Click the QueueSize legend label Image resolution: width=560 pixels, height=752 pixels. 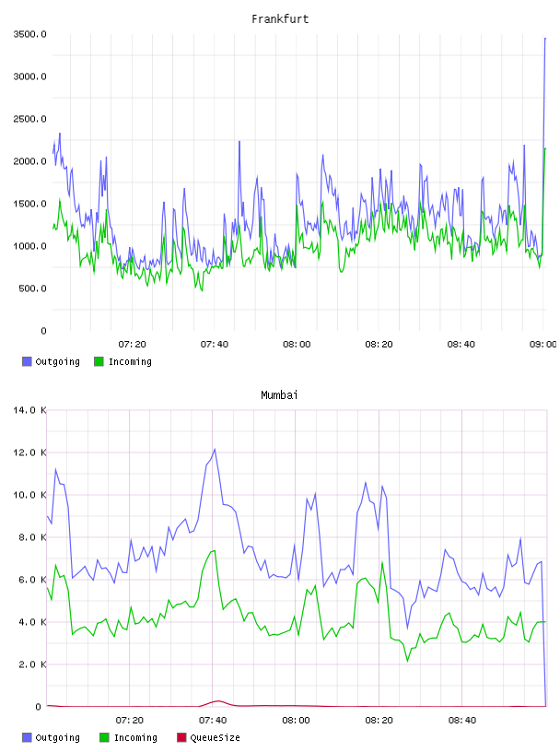pyautogui.click(x=215, y=737)
